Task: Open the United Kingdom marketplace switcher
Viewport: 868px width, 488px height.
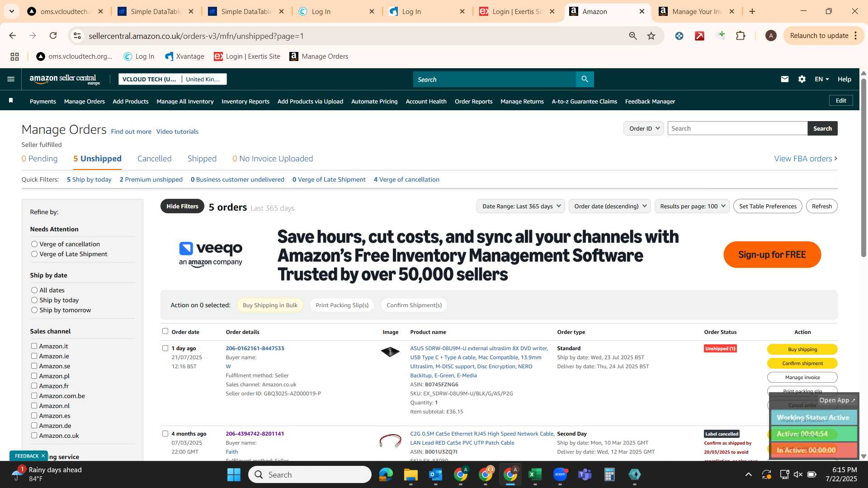Action: coord(204,79)
